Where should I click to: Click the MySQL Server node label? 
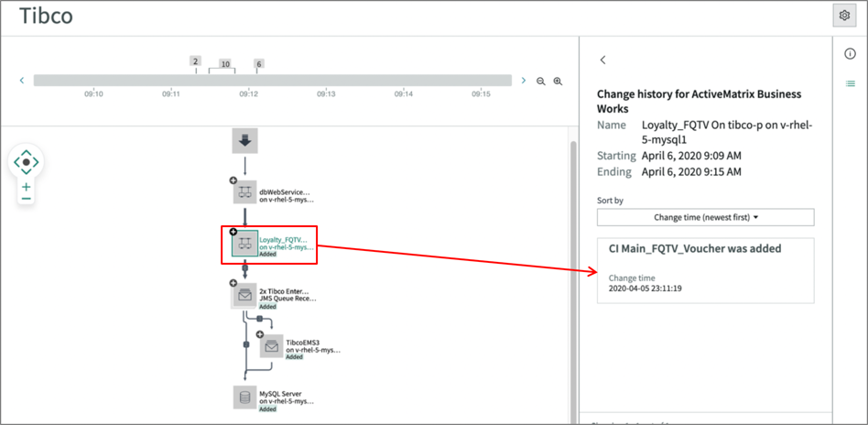[288, 398]
